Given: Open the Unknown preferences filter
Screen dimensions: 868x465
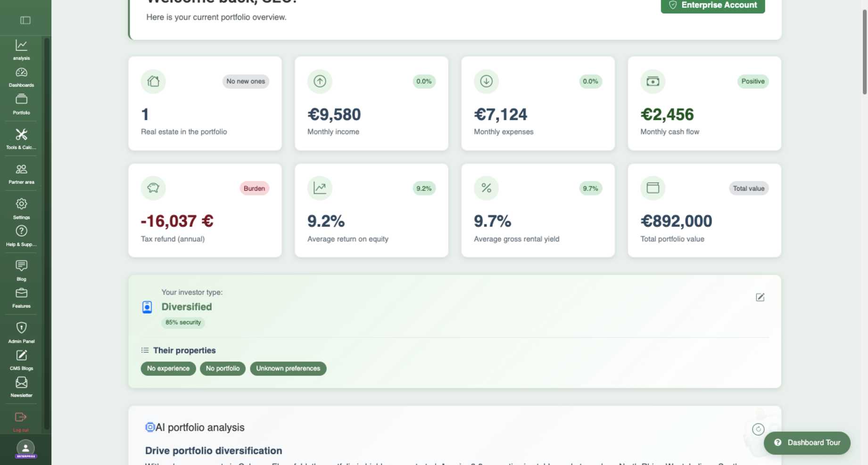Looking at the screenshot, I should pos(288,368).
